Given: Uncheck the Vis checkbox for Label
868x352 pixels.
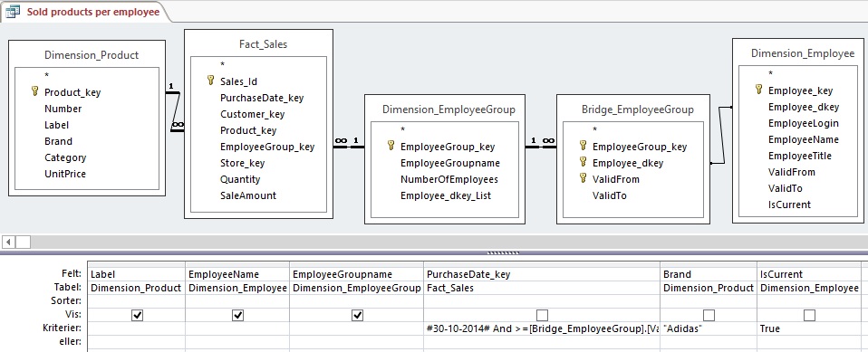Looking at the screenshot, I should coord(137,315).
